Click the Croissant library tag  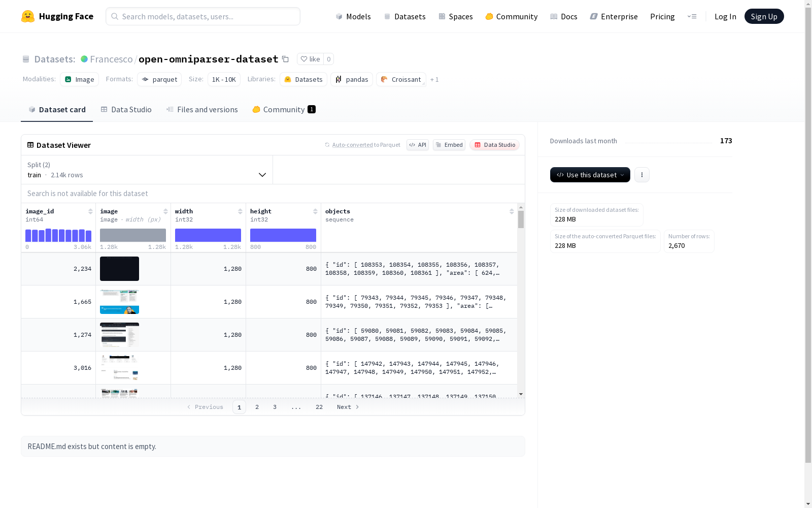401,79
